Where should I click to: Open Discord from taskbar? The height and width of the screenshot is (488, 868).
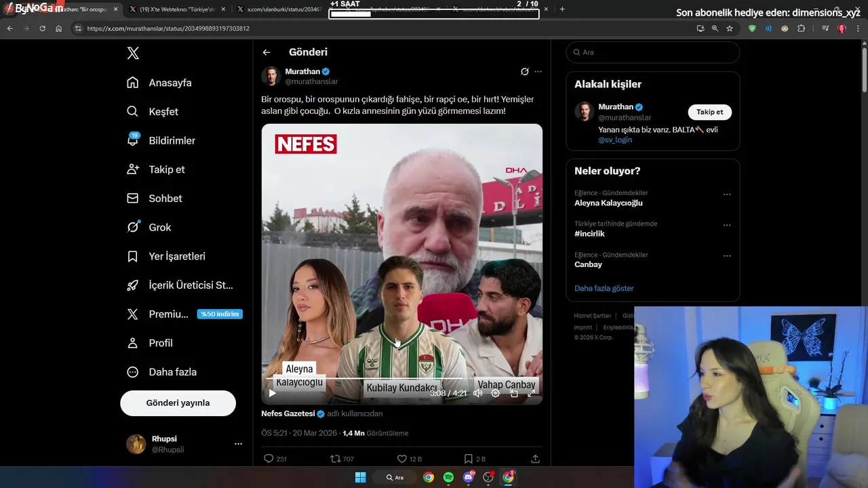click(468, 477)
